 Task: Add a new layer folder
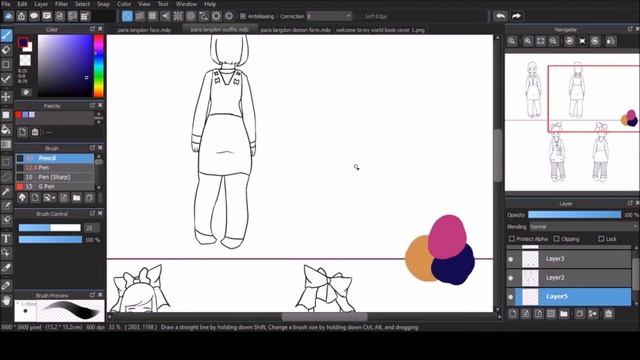pyautogui.click(x=564, y=314)
